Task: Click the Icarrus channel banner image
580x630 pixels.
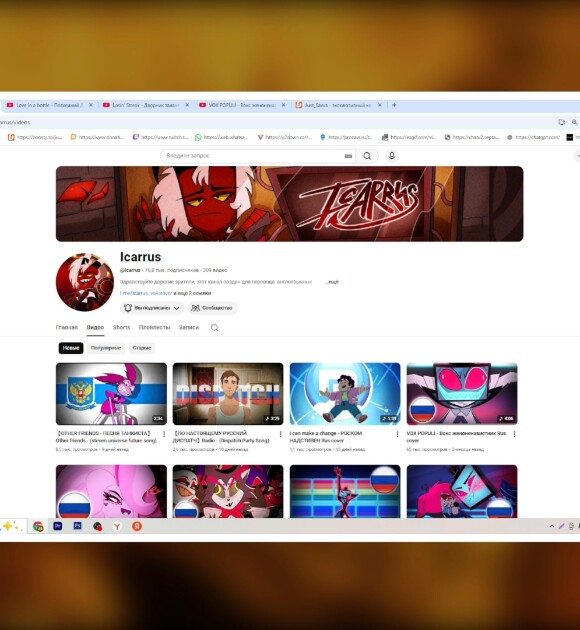Action: coord(289,204)
